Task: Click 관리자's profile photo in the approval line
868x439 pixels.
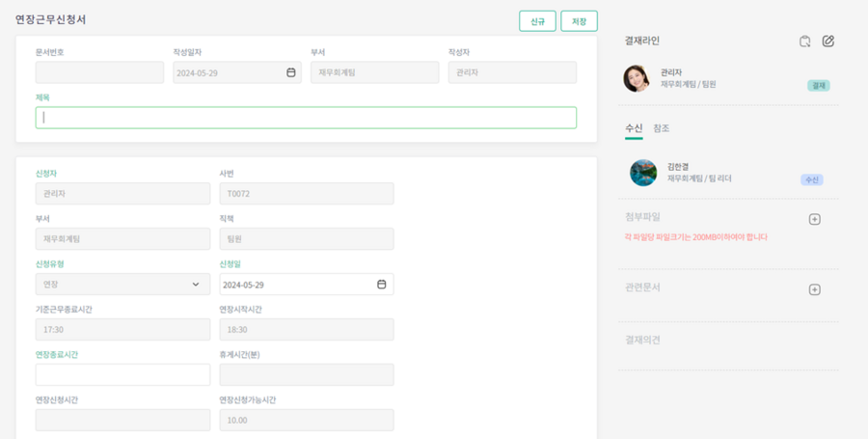Action: tap(637, 79)
